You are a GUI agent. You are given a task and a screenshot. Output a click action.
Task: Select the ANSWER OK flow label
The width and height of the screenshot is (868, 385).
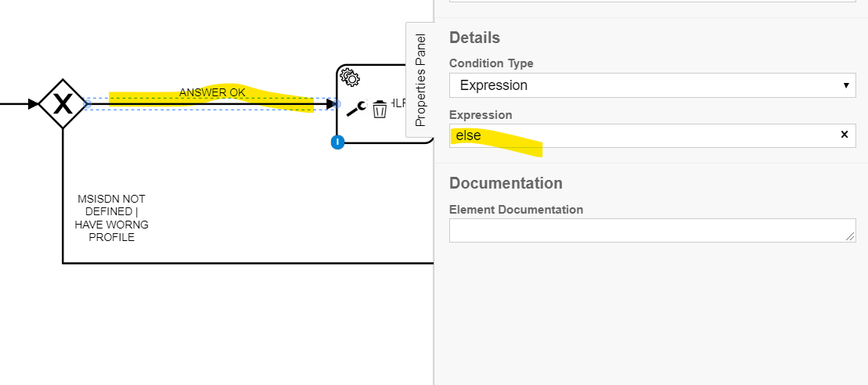click(212, 92)
